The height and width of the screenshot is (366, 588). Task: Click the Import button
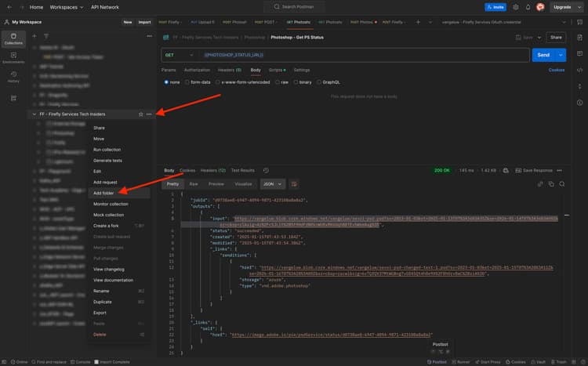pyautogui.click(x=144, y=22)
